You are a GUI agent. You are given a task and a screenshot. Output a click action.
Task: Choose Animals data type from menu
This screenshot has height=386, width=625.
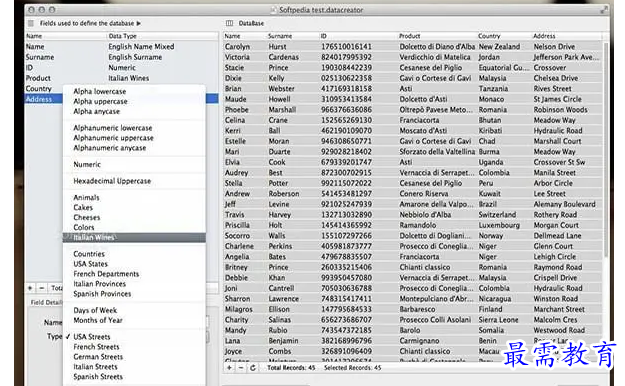click(x=86, y=197)
